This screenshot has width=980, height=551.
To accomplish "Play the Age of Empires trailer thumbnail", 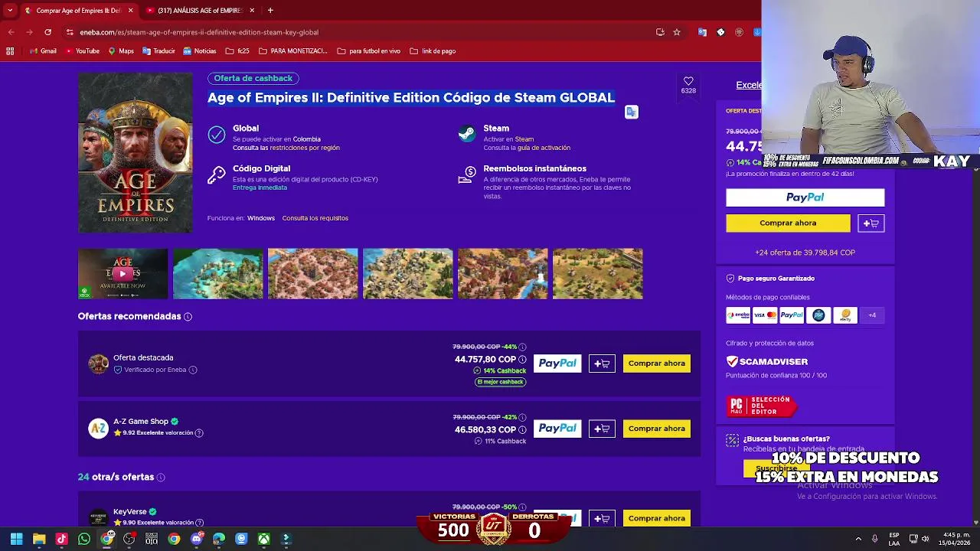I will pos(122,273).
